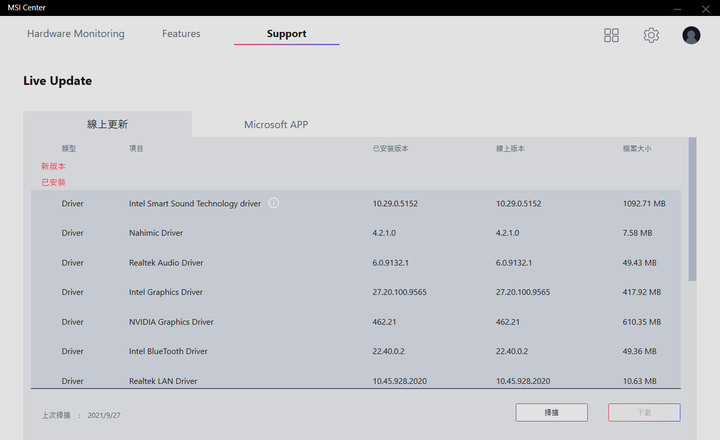Image resolution: width=720 pixels, height=440 pixels.
Task: Click the 已安裝 section label
Action: coord(53,182)
